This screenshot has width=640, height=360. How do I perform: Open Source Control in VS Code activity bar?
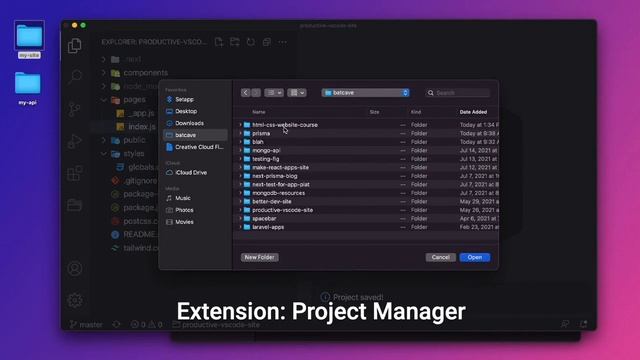75,109
